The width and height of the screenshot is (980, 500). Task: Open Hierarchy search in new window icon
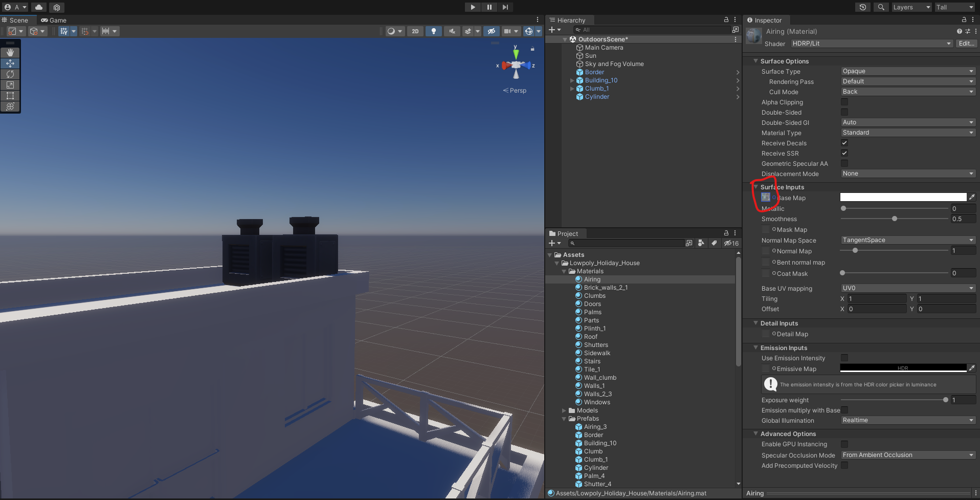point(736,30)
